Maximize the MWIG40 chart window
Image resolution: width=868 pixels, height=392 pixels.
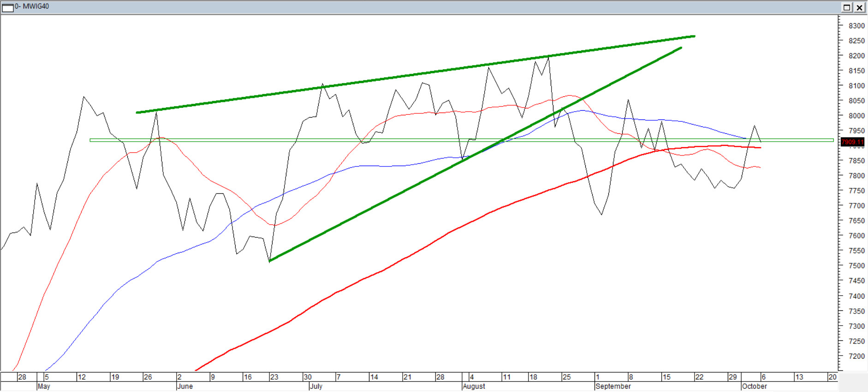[x=847, y=7]
